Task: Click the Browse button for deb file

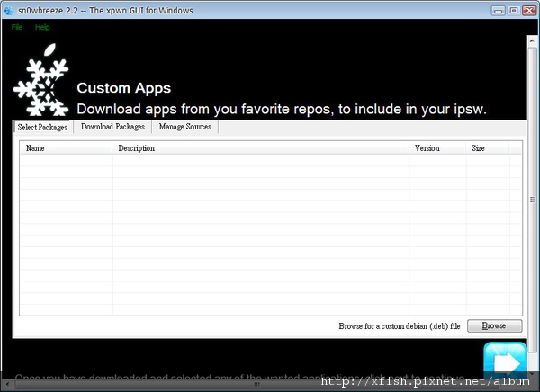Action: pos(494,326)
